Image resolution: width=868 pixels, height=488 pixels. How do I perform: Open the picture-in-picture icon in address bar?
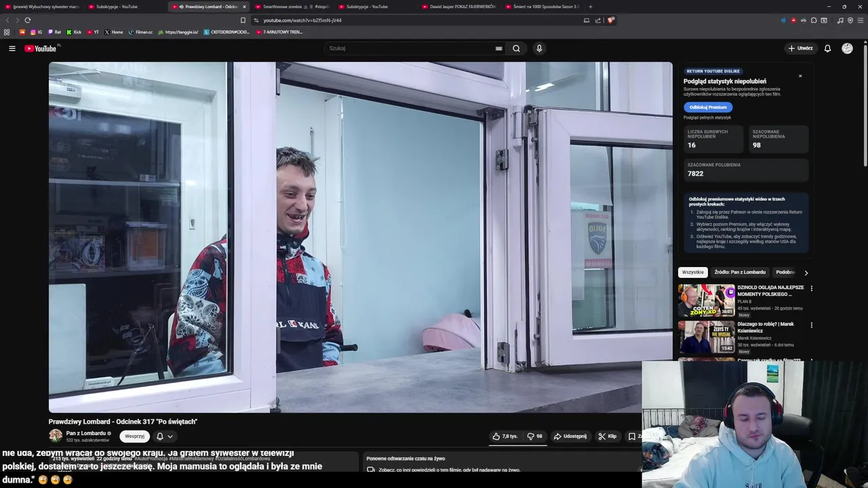click(587, 20)
